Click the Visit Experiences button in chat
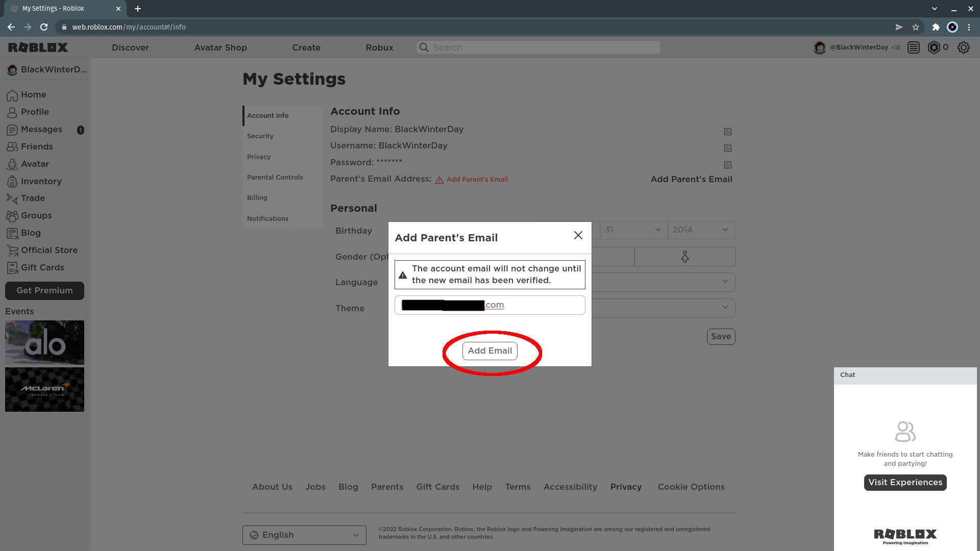The height and width of the screenshot is (551, 980). click(x=905, y=483)
